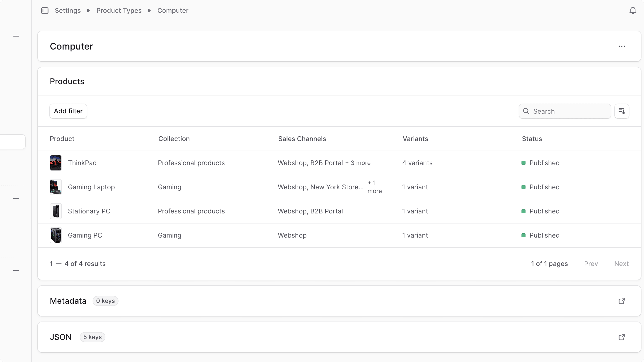This screenshot has width=644, height=362.
Task: Open the Computer options ellipsis menu
Action: [x=622, y=46]
